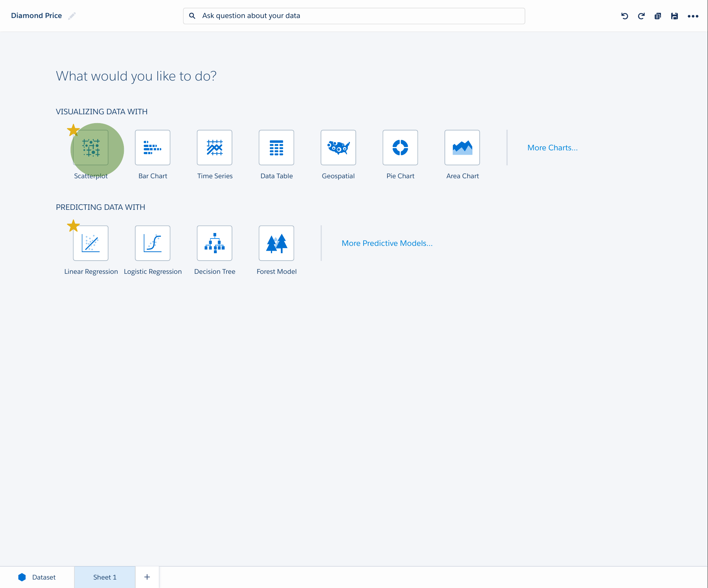The height and width of the screenshot is (588, 708).
Task: Focus the Ask question search field
Action: click(x=354, y=16)
